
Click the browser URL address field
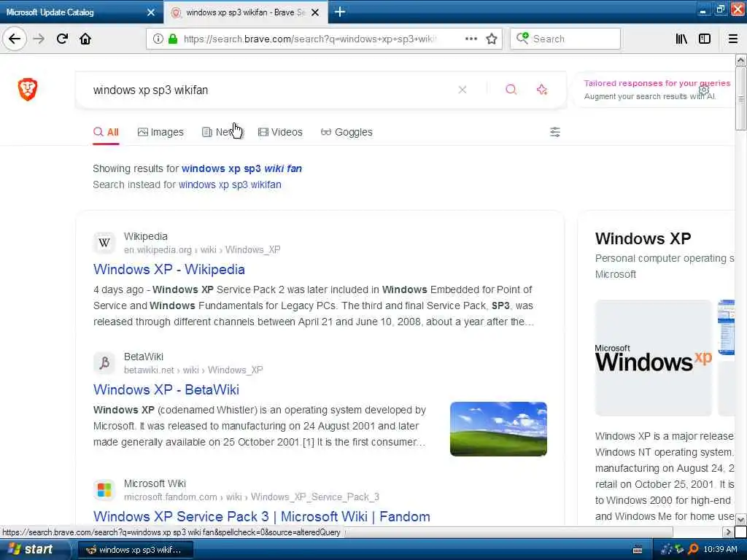[309, 39]
